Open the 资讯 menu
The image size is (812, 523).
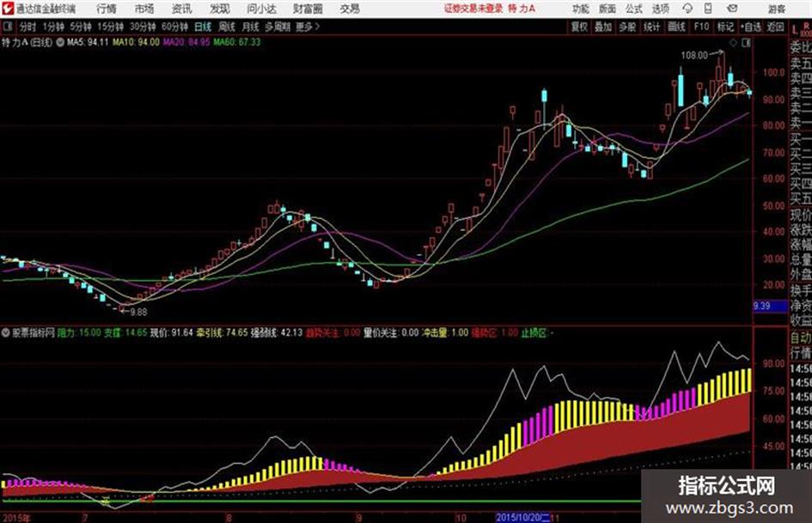(x=181, y=9)
